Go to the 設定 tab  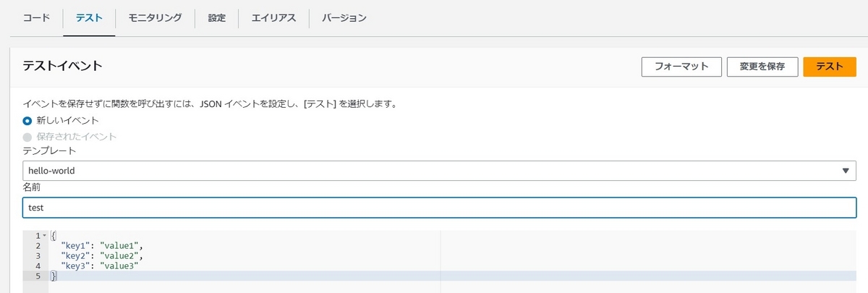[217, 18]
